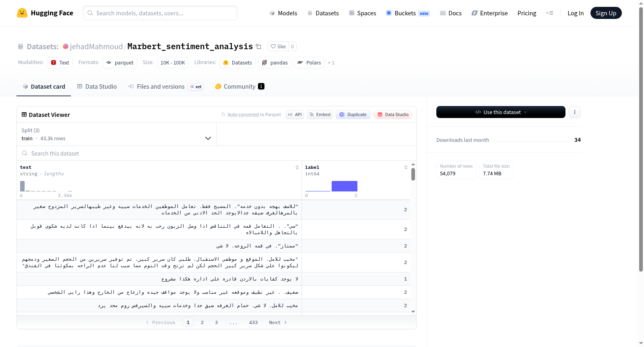Click the 54,079 number of rows value
This screenshot has height=347, width=644.
(448, 174)
